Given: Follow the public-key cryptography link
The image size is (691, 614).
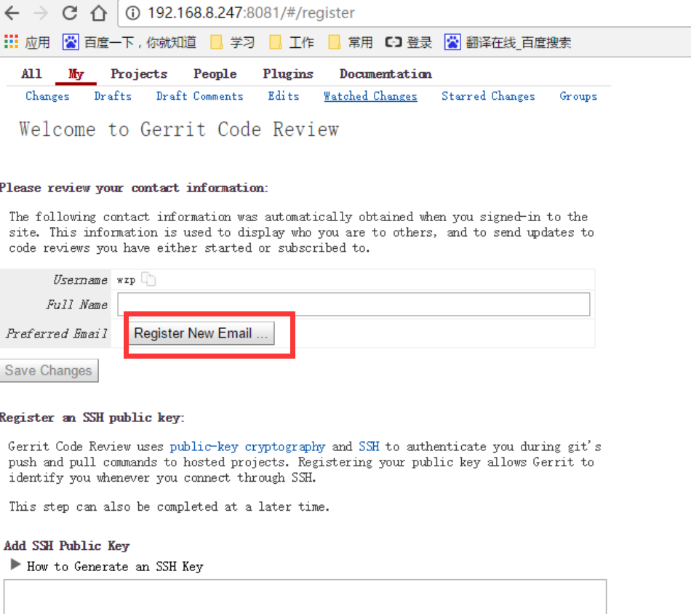Looking at the screenshot, I should (x=247, y=447).
